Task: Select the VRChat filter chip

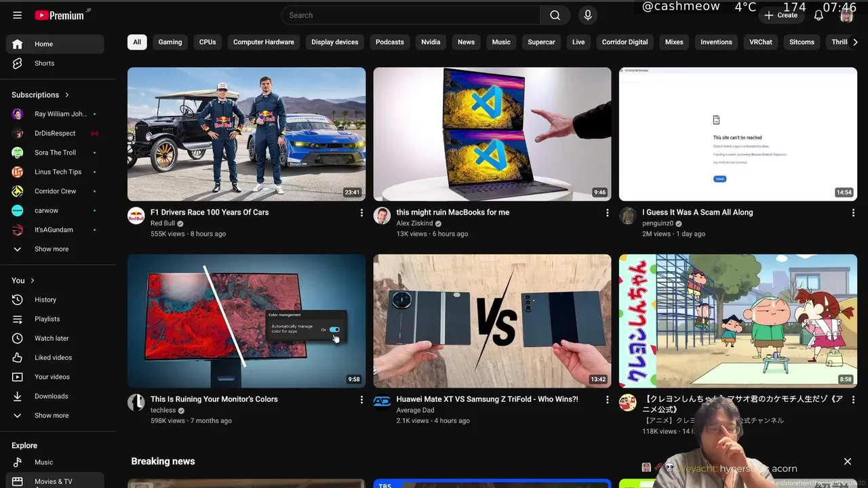Action: [761, 42]
